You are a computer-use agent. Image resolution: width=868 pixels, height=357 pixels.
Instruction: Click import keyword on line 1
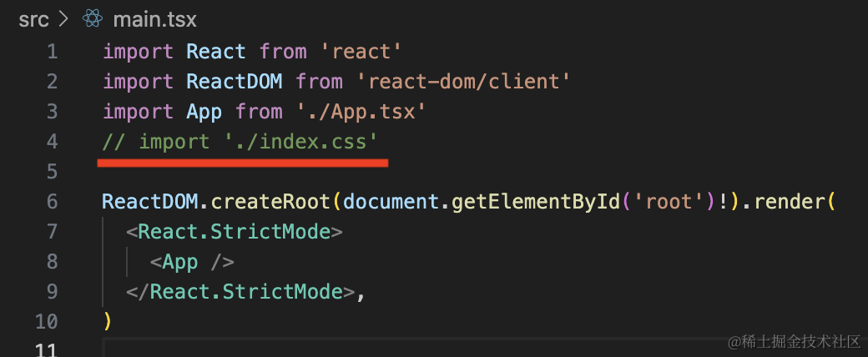coord(139,52)
